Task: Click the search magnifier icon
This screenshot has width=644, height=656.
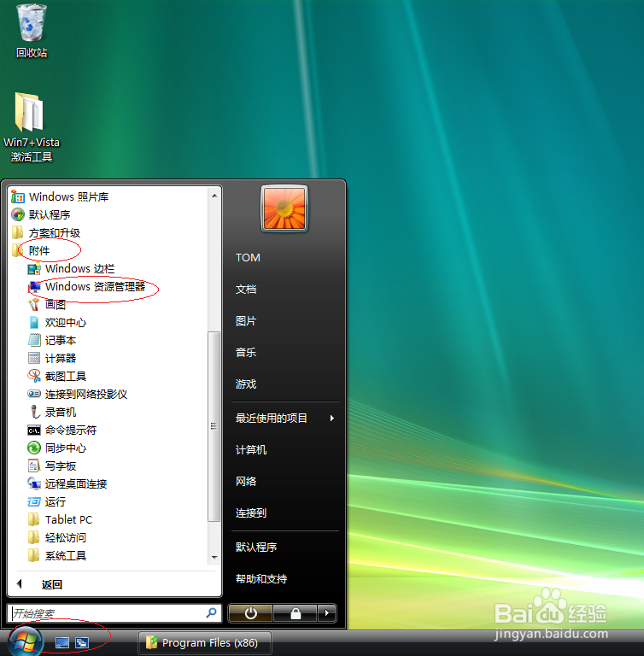Action: point(211,613)
